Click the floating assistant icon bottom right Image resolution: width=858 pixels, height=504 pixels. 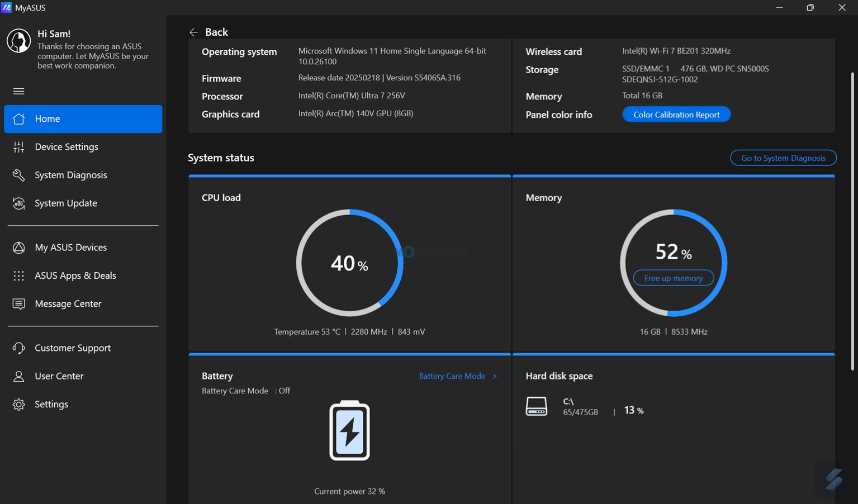coord(834,479)
